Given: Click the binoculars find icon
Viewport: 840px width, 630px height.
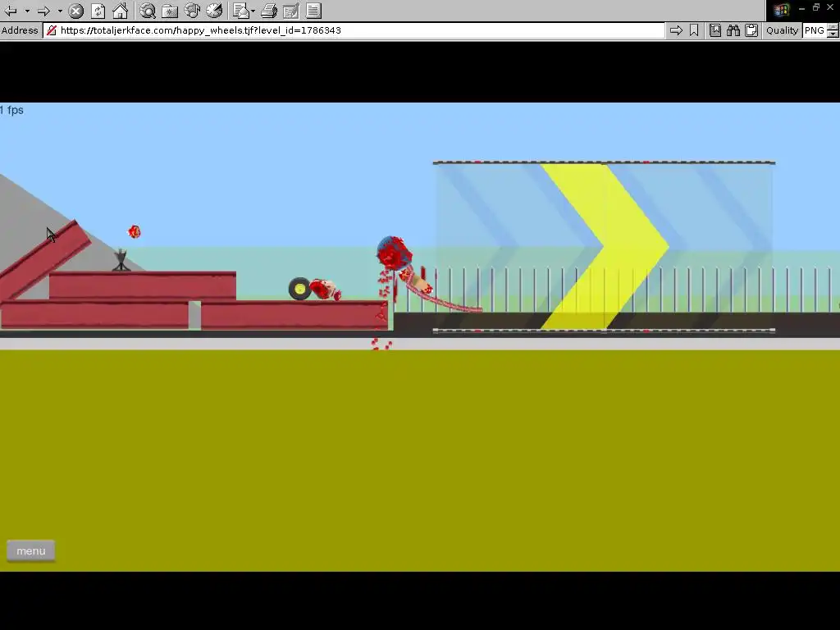Looking at the screenshot, I should [x=733, y=30].
